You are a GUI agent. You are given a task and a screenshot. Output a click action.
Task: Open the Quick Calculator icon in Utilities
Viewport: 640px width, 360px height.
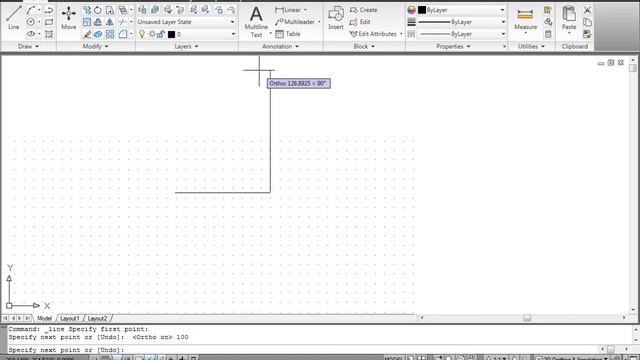(x=548, y=34)
